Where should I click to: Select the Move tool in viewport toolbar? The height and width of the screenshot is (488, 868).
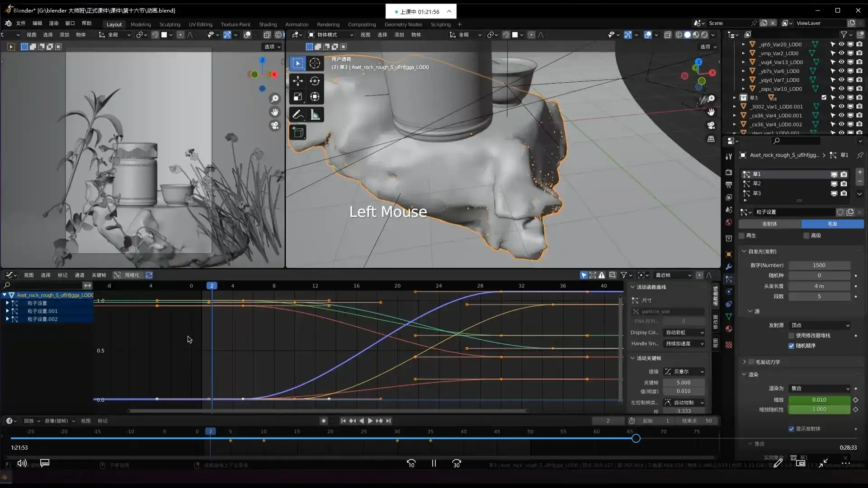pos(297,81)
